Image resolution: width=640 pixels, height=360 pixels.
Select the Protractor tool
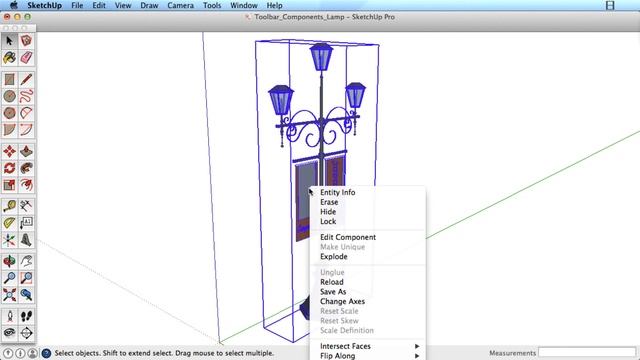click(9, 223)
